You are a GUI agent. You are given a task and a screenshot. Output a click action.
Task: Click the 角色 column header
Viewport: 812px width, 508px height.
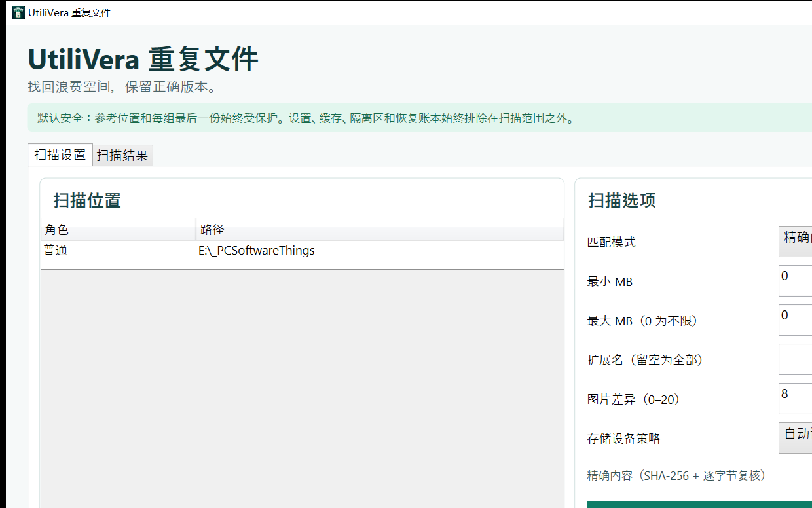tap(118, 230)
